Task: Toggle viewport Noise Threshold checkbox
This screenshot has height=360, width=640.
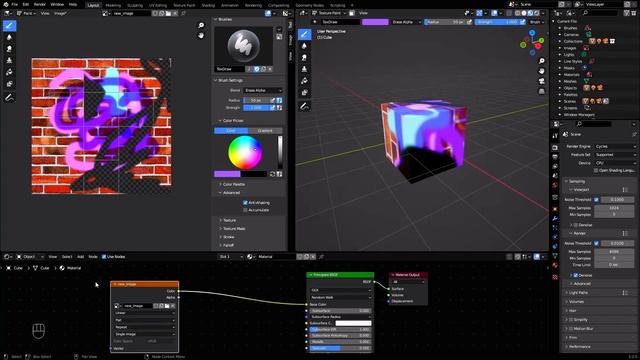Action: tap(596, 200)
